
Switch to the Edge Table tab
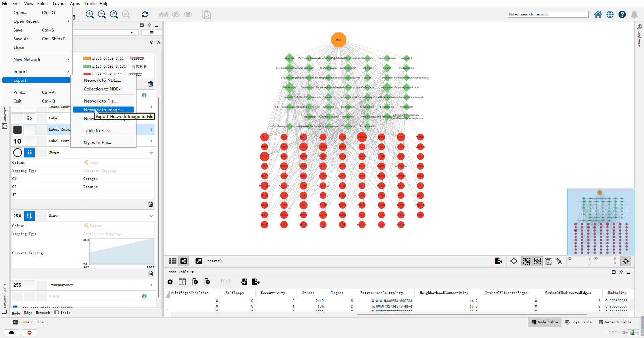click(x=578, y=322)
